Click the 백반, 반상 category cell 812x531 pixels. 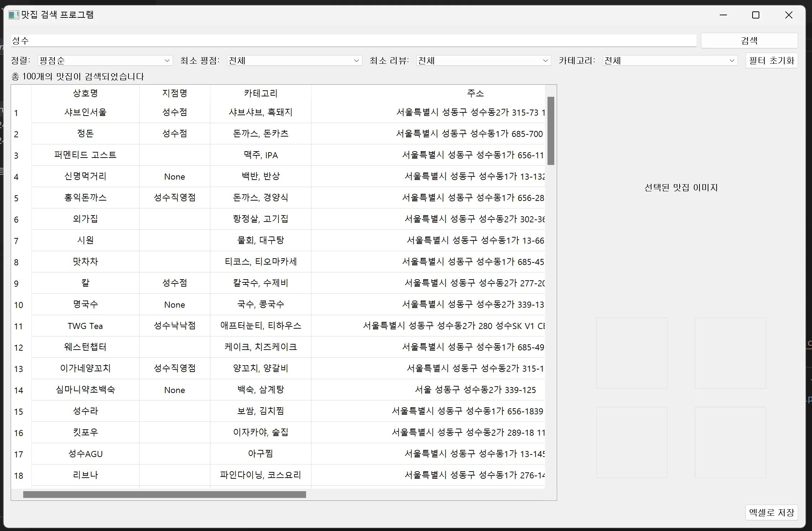(x=261, y=176)
